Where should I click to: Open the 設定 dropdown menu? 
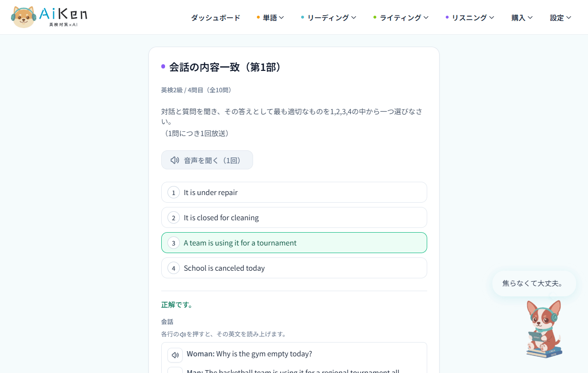(560, 18)
